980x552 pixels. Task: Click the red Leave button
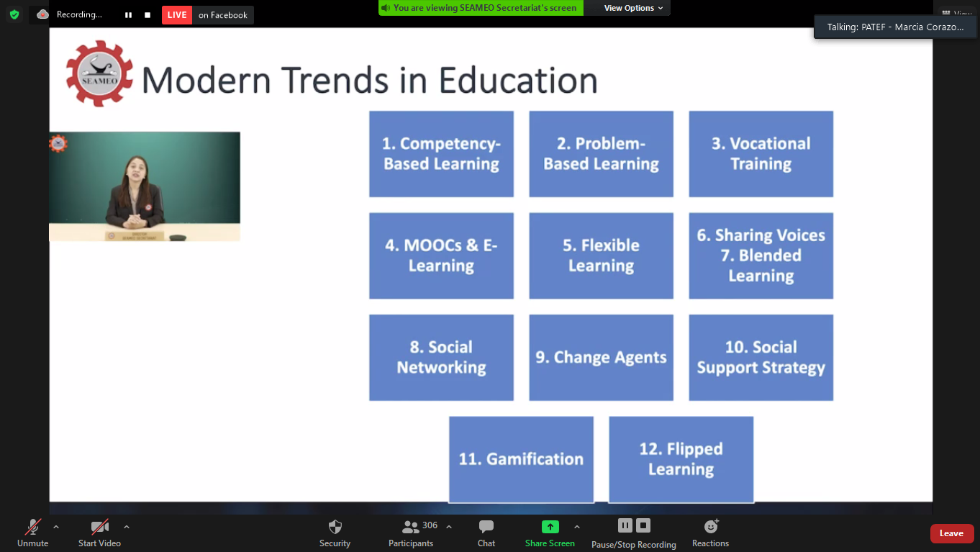pyautogui.click(x=951, y=533)
